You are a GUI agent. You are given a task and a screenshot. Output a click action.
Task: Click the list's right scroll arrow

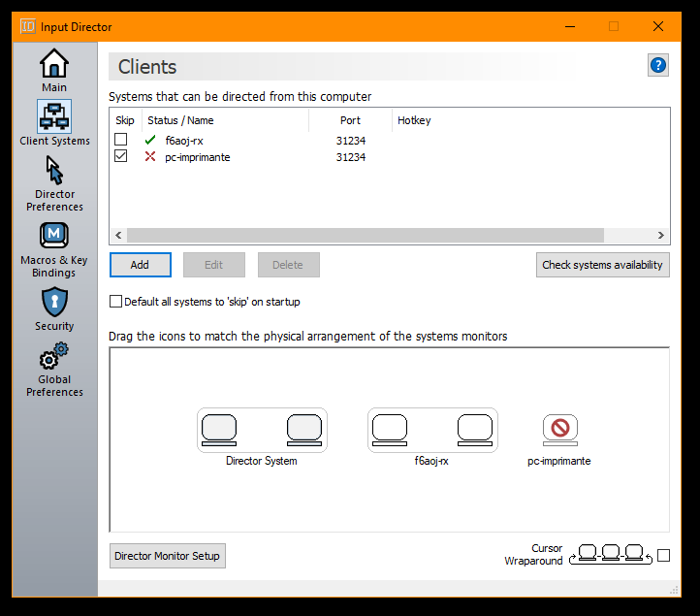pyautogui.click(x=661, y=235)
